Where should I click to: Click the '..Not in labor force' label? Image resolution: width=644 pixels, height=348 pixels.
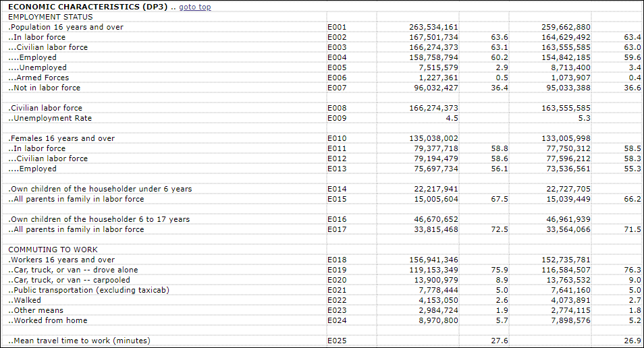[45, 88]
